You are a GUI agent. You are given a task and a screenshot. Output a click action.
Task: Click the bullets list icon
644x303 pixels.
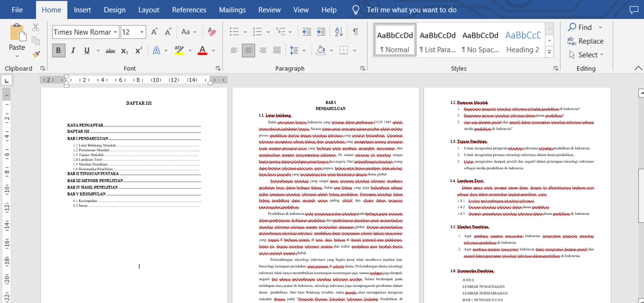coord(234,32)
